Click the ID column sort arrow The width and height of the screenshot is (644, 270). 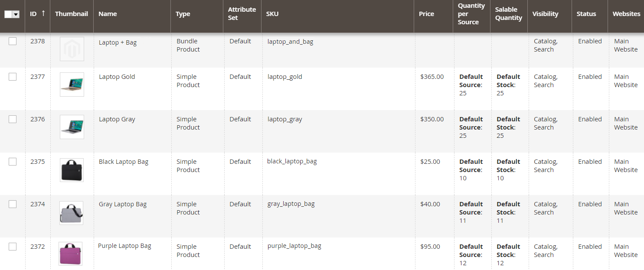pos(43,13)
